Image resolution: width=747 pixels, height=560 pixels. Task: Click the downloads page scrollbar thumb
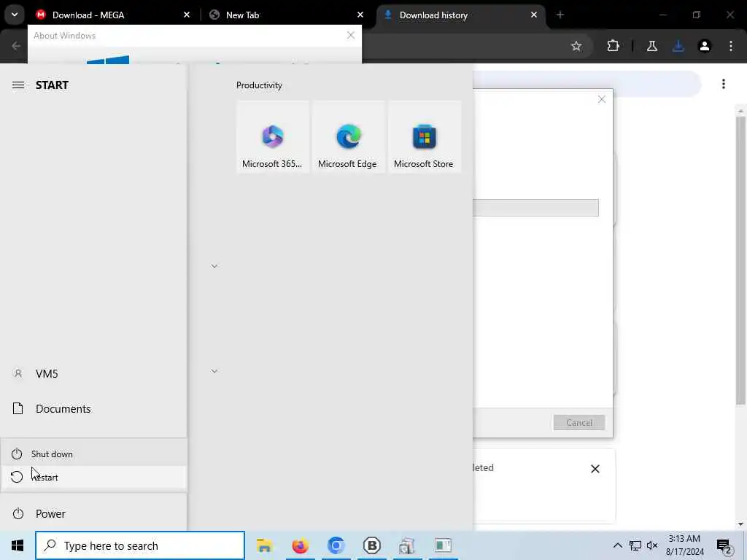click(x=740, y=260)
